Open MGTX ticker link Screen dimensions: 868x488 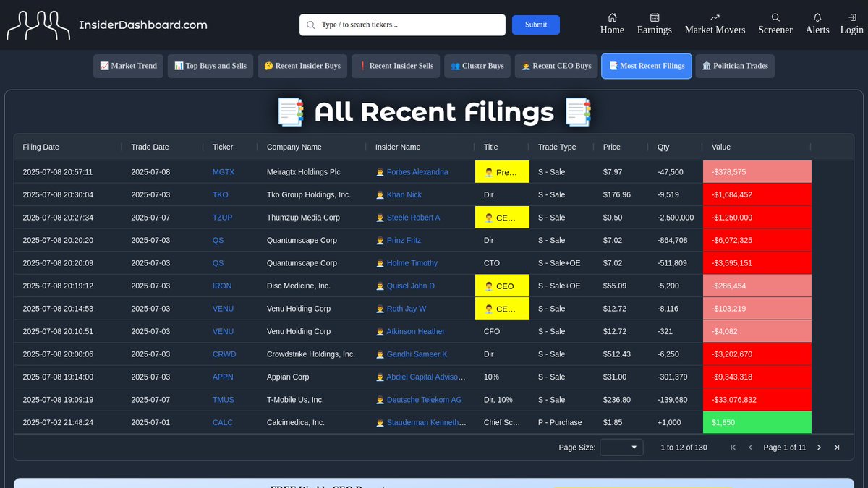point(224,172)
